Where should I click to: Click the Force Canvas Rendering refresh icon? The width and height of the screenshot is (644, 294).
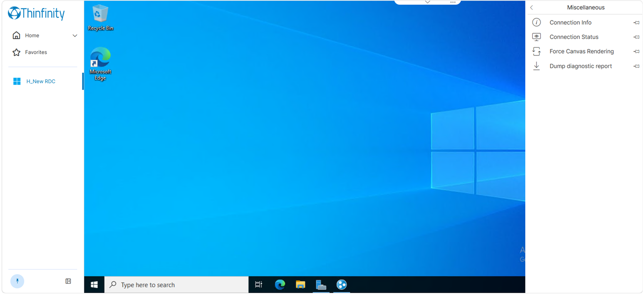(x=537, y=51)
